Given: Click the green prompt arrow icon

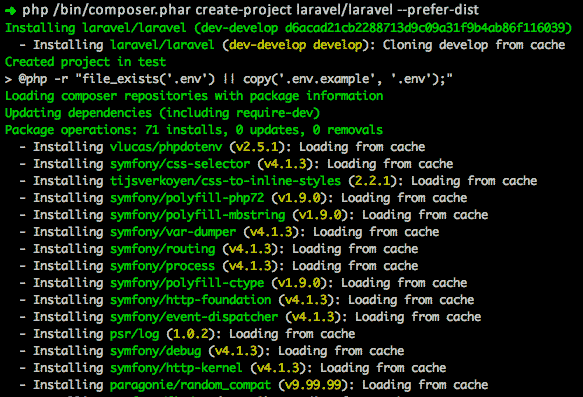Looking at the screenshot, I should 11,11.
